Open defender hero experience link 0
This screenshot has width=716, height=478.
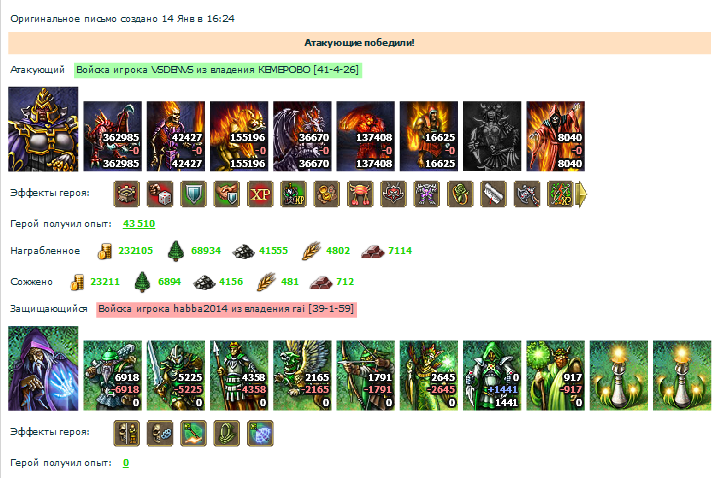tap(126, 463)
